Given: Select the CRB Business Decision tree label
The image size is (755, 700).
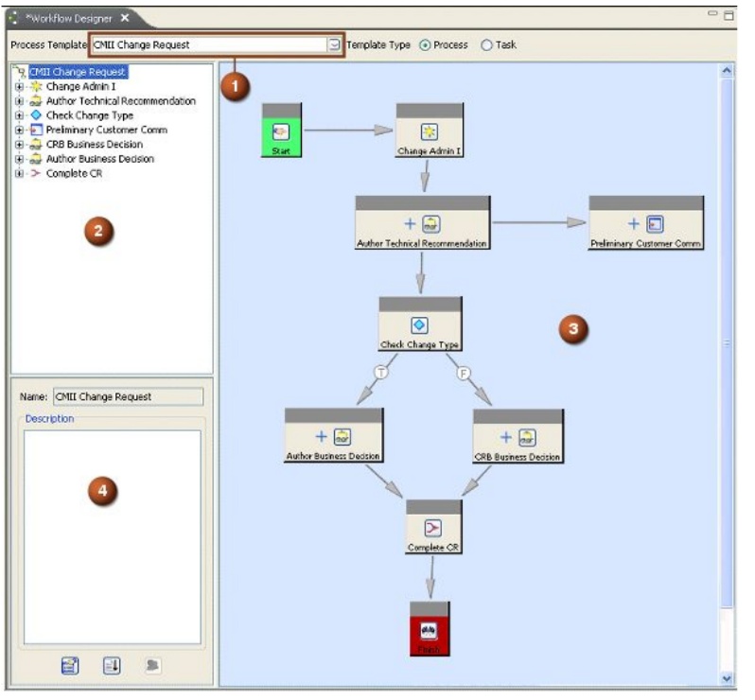Looking at the screenshot, I should click(x=95, y=145).
